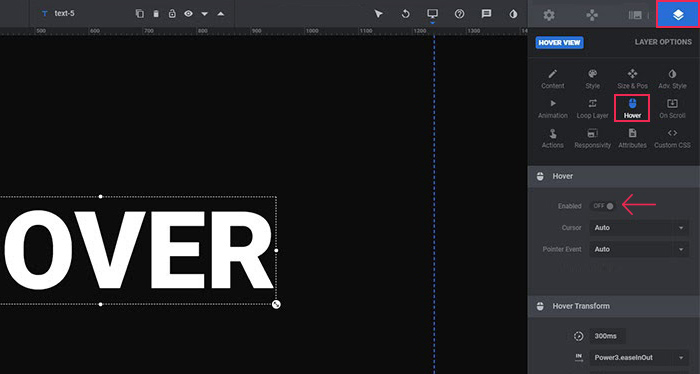Open the Hover mouse section
700x374 pixels.
632,108
